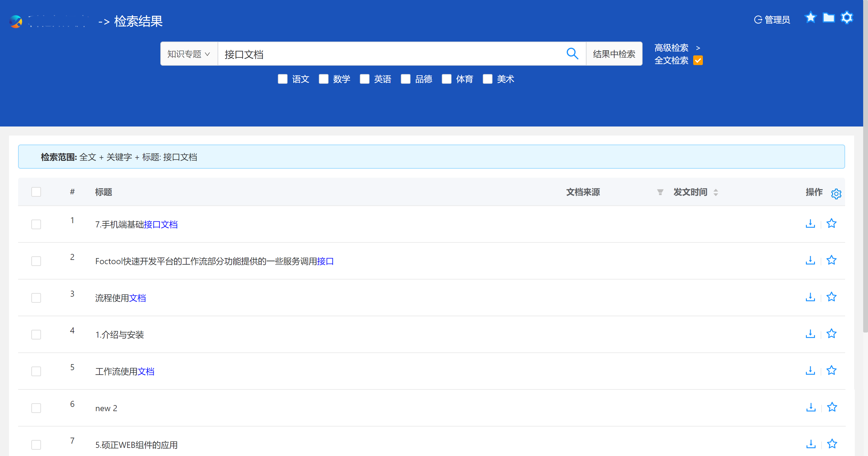Download 7.手机端基础接口文档
868x456 pixels.
tap(810, 223)
